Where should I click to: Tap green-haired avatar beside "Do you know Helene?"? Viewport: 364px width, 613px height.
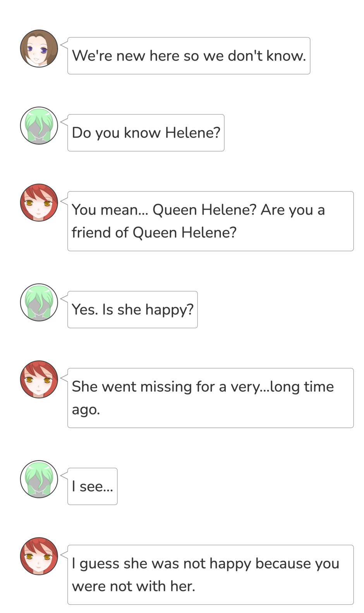click(x=39, y=126)
